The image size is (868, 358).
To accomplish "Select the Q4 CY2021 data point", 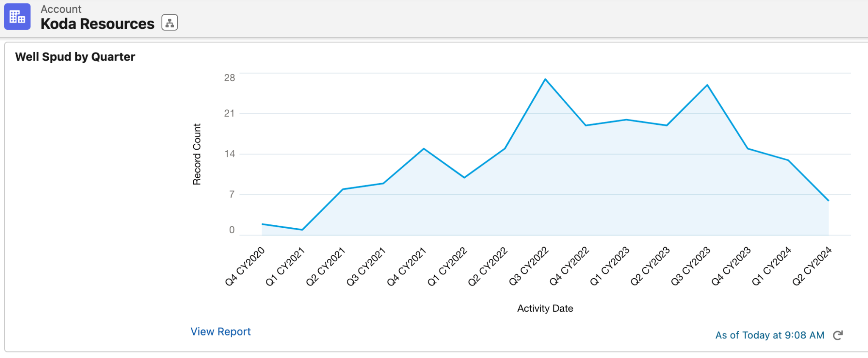I will [424, 148].
